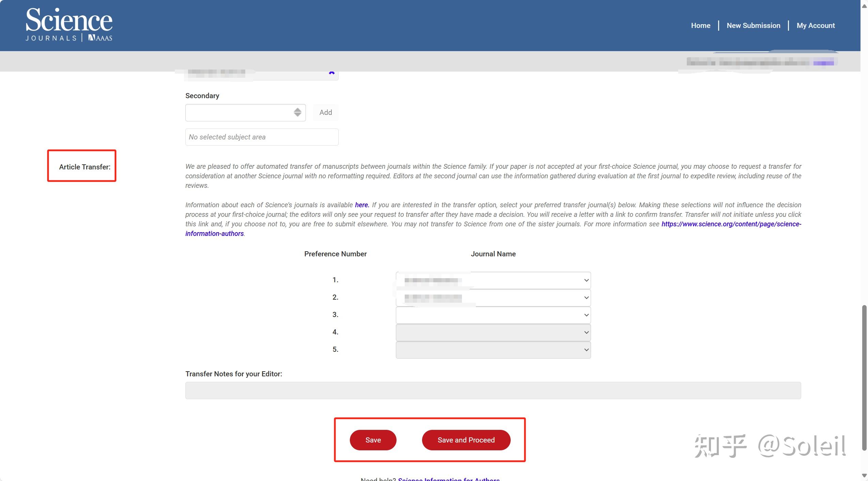Click the Science Journals AAAS logo
868x481 pixels.
click(x=69, y=25)
